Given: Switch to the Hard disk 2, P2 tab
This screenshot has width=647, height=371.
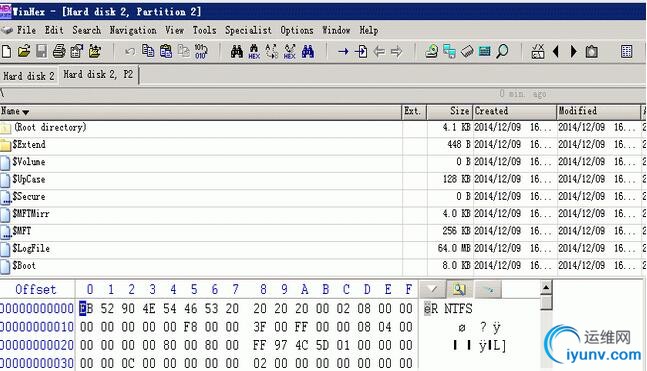Looking at the screenshot, I should 98,75.
